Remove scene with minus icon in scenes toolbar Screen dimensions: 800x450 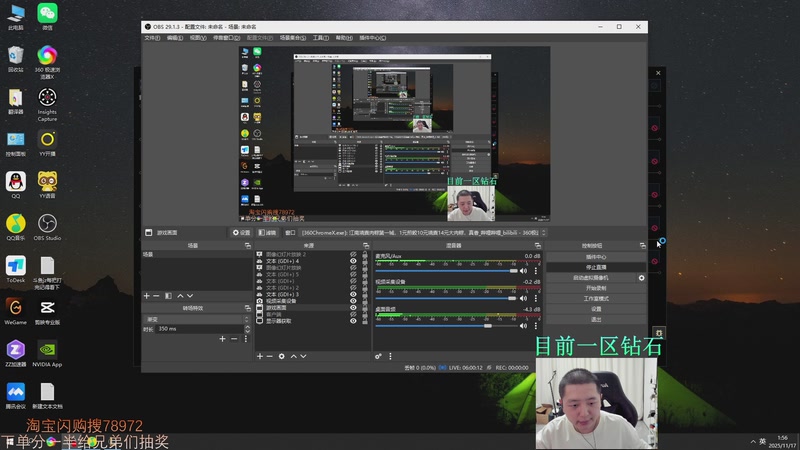pos(157,296)
